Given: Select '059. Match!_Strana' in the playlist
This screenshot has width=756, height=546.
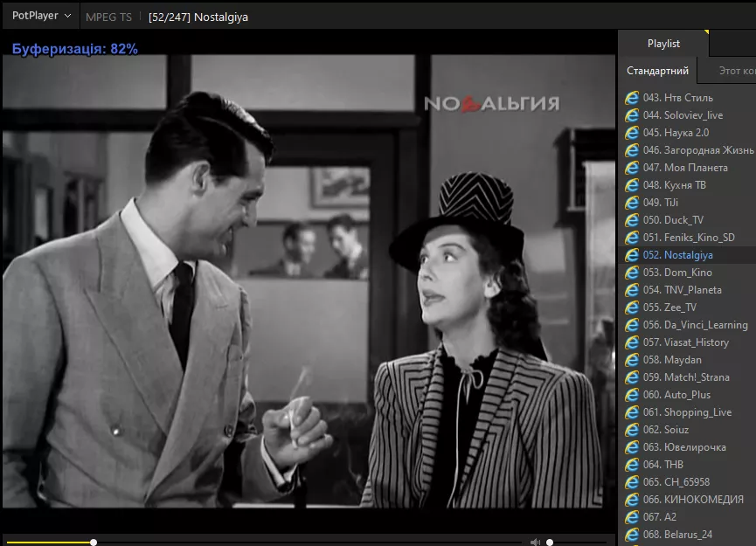Looking at the screenshot, I should (x=688, y=377).
